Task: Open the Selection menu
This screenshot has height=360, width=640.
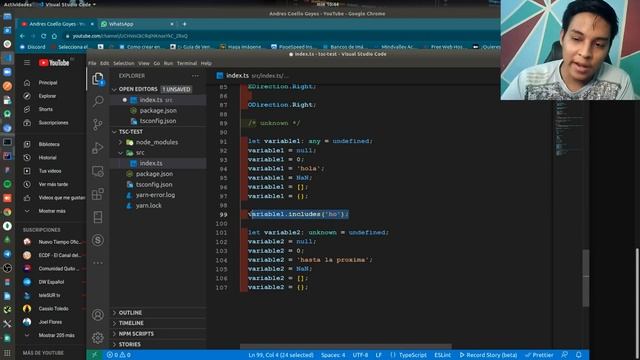Action: coord(124,63)
